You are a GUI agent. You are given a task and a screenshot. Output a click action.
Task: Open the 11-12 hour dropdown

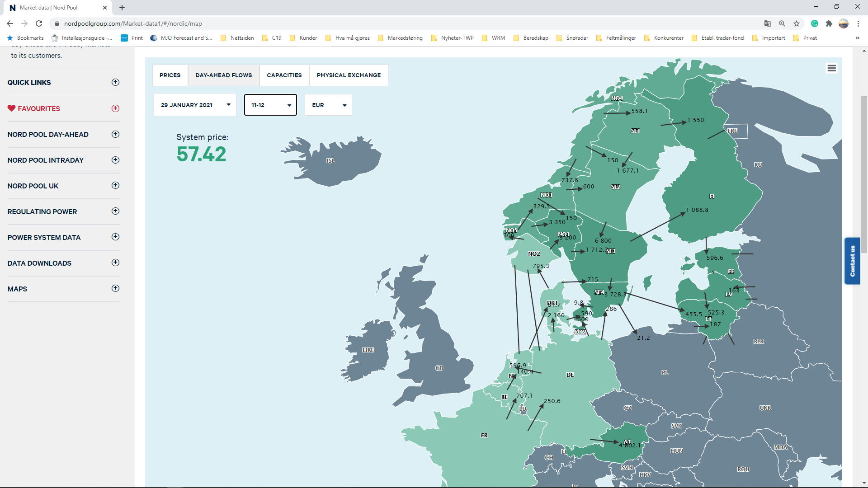coord(270,105)
